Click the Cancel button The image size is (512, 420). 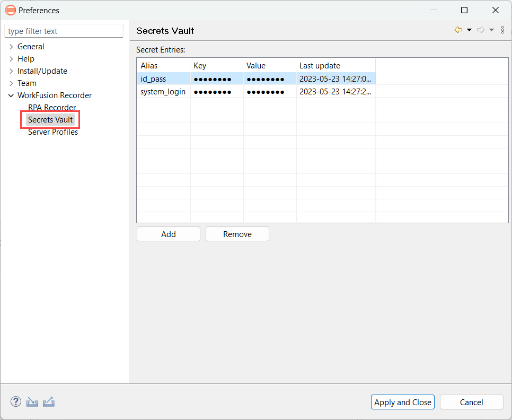(472, 402)
